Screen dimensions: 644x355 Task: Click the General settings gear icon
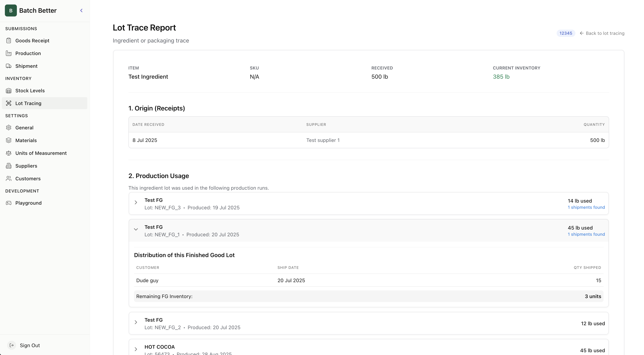[x=9, y=127]
